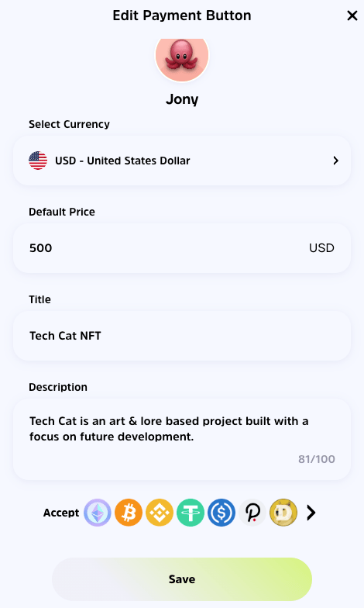The height and width of the screenshot is (608, 364).
Task: Click the 81/100 character counter
Action: (317, 459)
